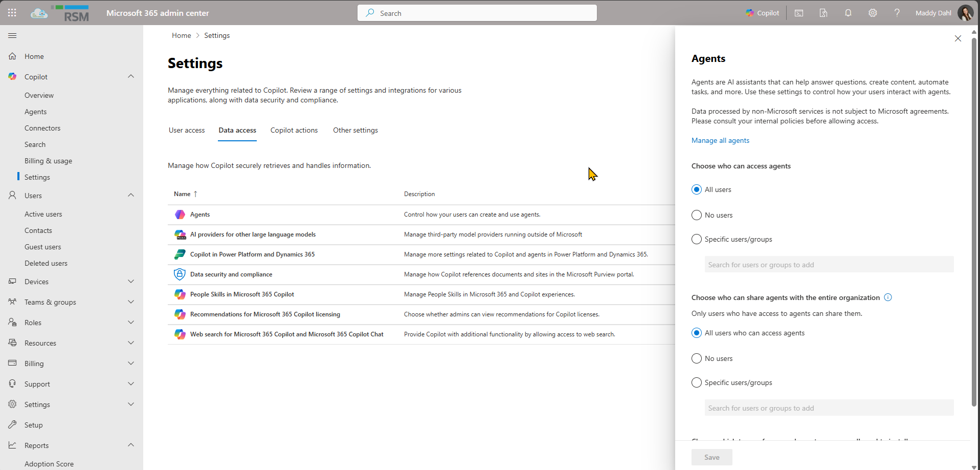The height and width of the screenshot is (470, 980).
Task: Select No users for sharing agents
Action: click(697, 358)
